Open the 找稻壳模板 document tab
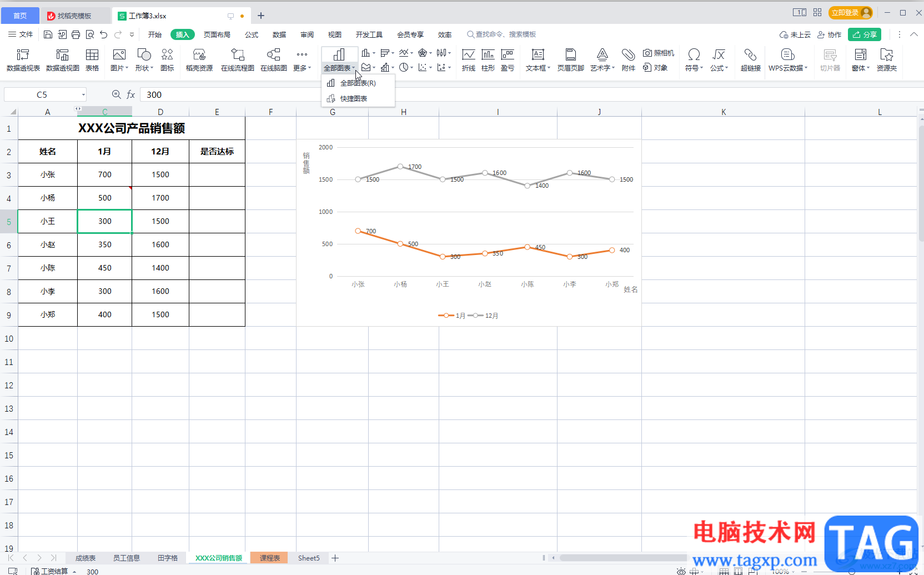 [x=75, y=16]
